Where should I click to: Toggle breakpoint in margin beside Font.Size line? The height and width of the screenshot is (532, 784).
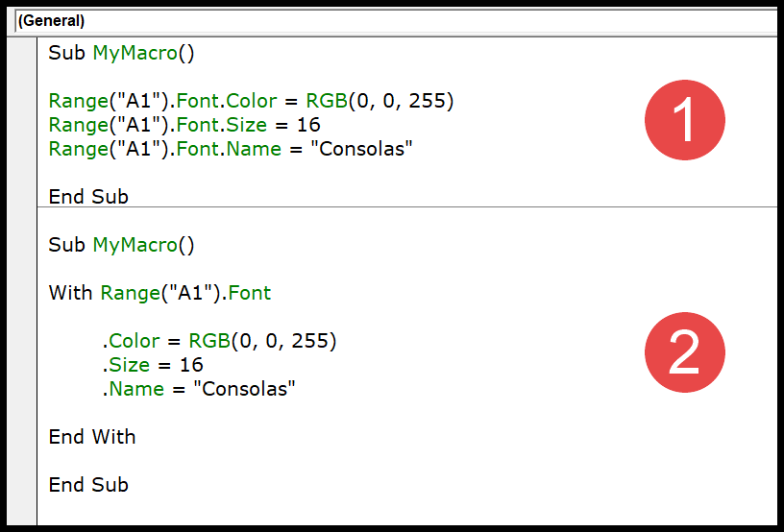(22, 125)
